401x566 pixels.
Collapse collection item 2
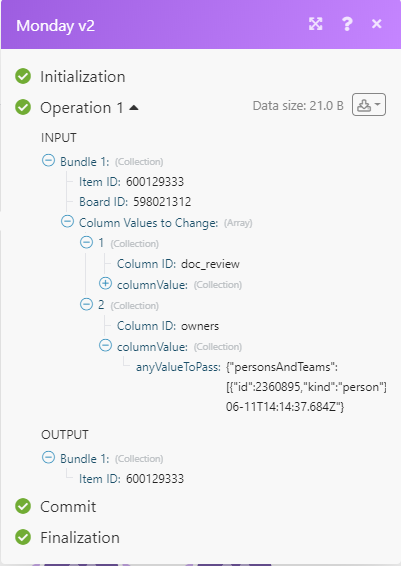click(x=86, y=304)
